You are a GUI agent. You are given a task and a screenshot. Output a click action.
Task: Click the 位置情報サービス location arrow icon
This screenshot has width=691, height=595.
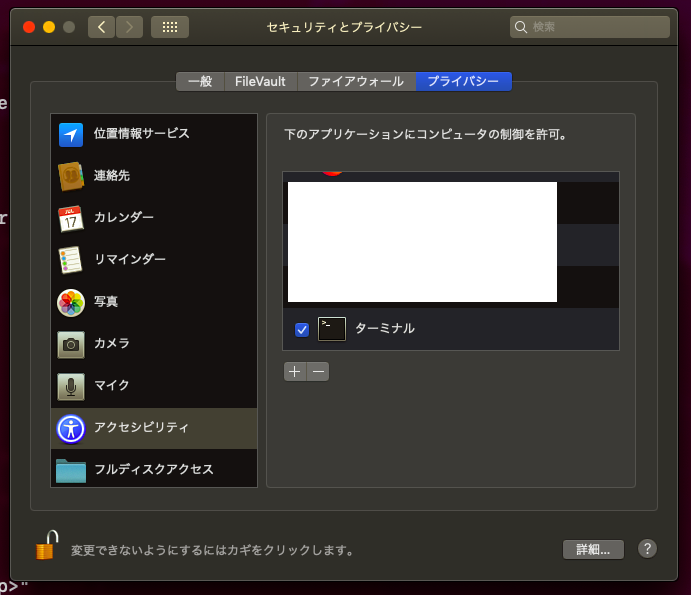[71, 134]
